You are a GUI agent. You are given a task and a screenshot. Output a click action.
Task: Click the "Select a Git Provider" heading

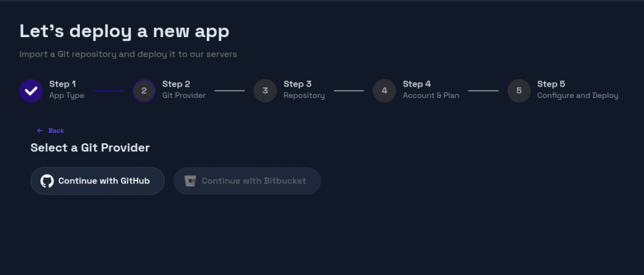click(90, 148)
